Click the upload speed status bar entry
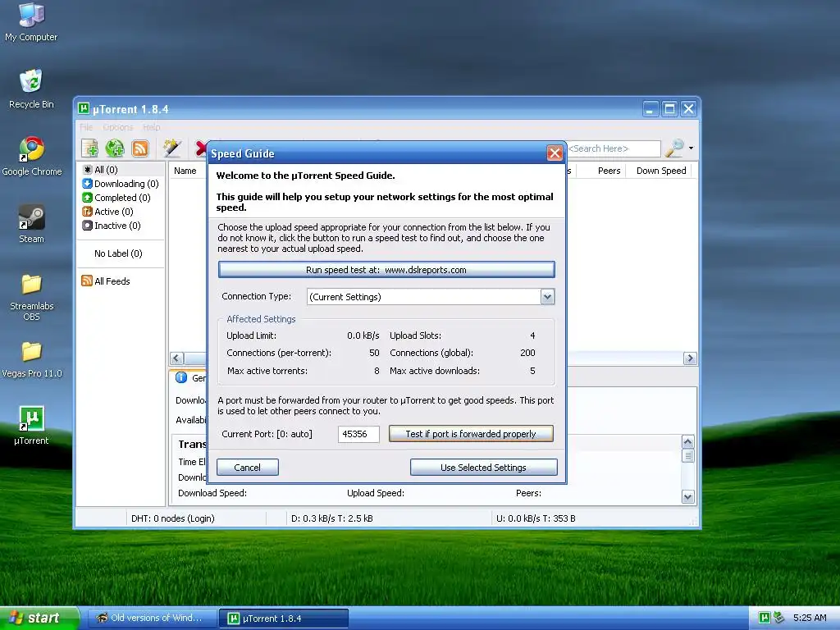Viewport: 840px width, 630px height. [x=536, y=518]
